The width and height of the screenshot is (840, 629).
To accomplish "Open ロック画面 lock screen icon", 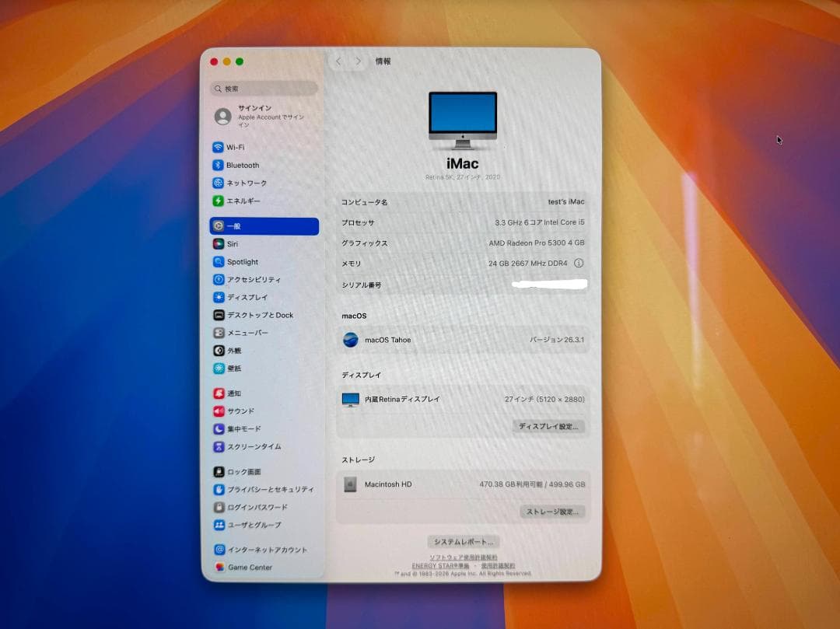I will [x=219, y=472].
